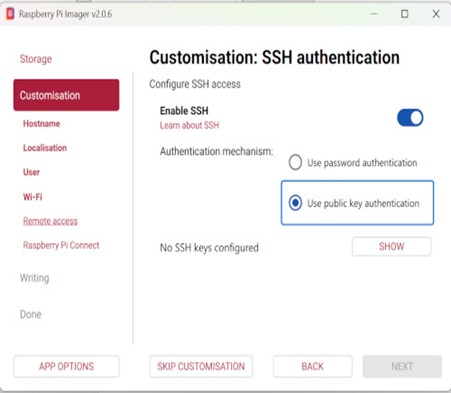451x393 pixels.
Task: Toggle the Enable SSH switch
Action: (x=410, y=118)
